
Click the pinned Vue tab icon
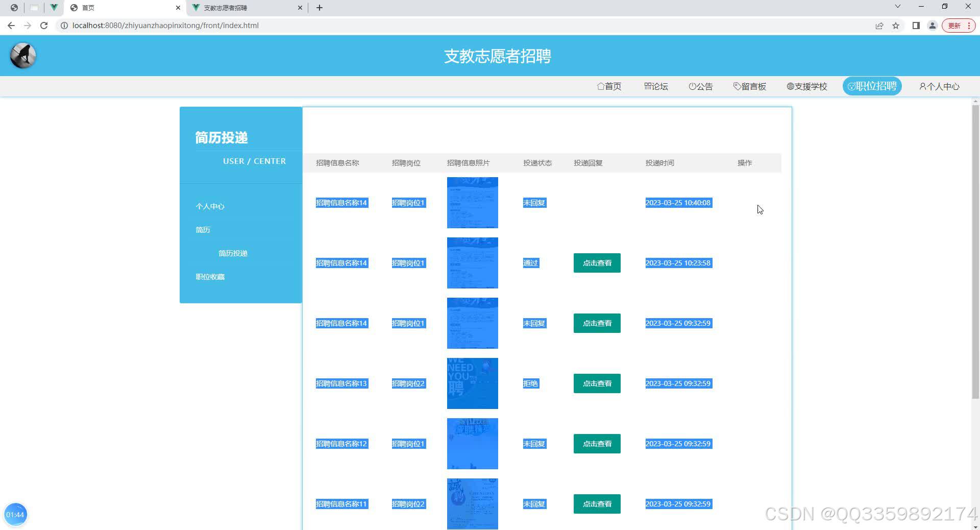[54, 8]
